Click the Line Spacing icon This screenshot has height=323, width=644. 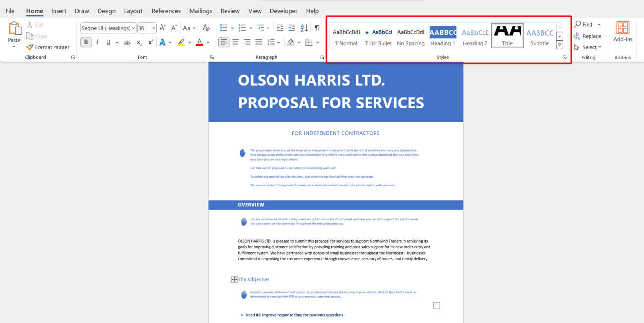point(271,42)
